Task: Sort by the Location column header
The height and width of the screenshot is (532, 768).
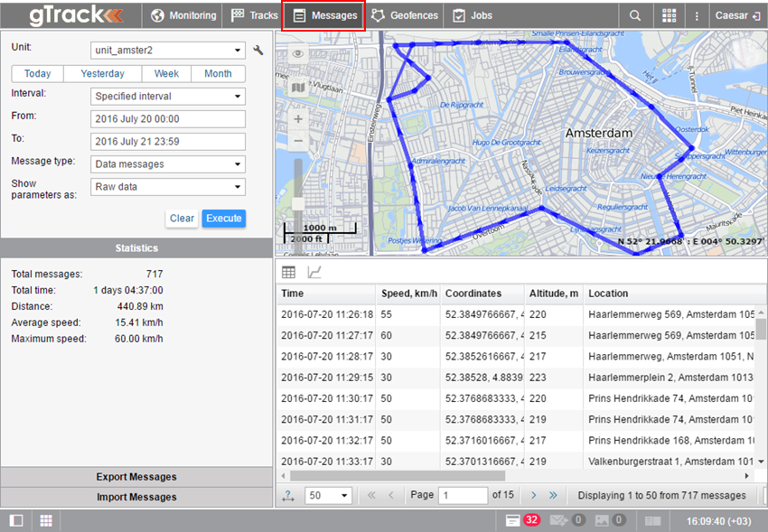Action: (x=670, y=294)
